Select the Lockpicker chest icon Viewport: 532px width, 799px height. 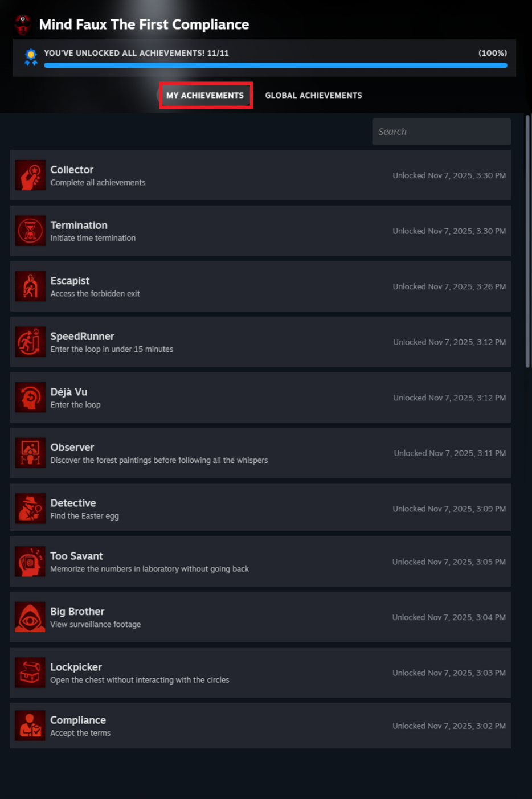point(30,673)
